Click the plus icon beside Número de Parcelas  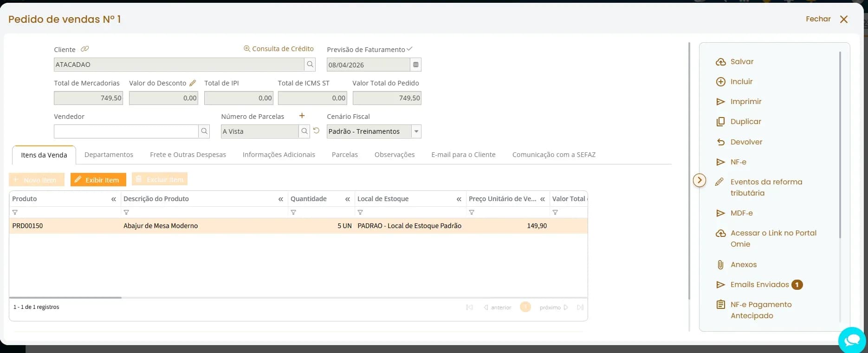click(302, 116)
